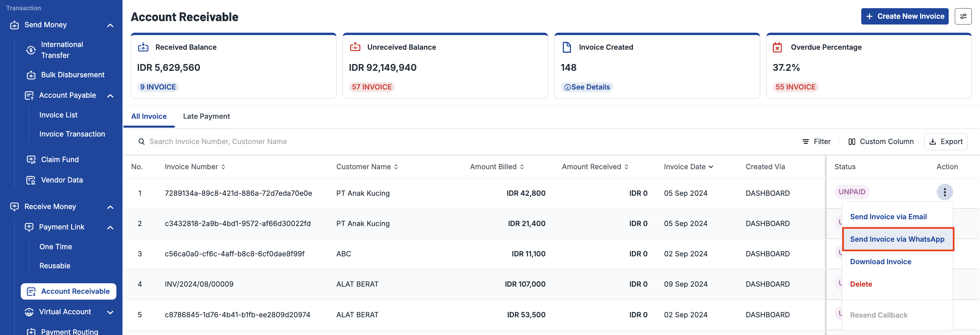Open See Details under Invoice Created

(587, 87)
